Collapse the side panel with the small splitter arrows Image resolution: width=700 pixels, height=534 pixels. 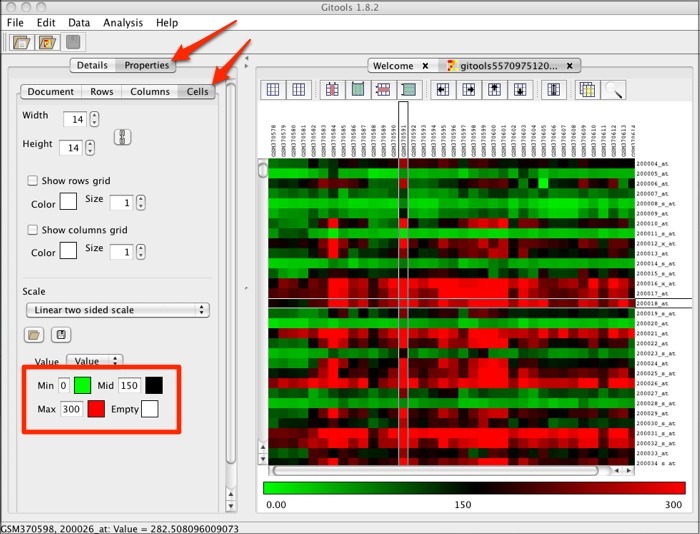point(246,62)
